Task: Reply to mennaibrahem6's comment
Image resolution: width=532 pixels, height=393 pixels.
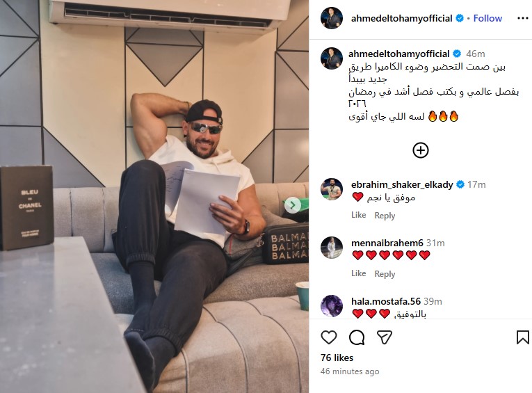Action: (385, 274)
